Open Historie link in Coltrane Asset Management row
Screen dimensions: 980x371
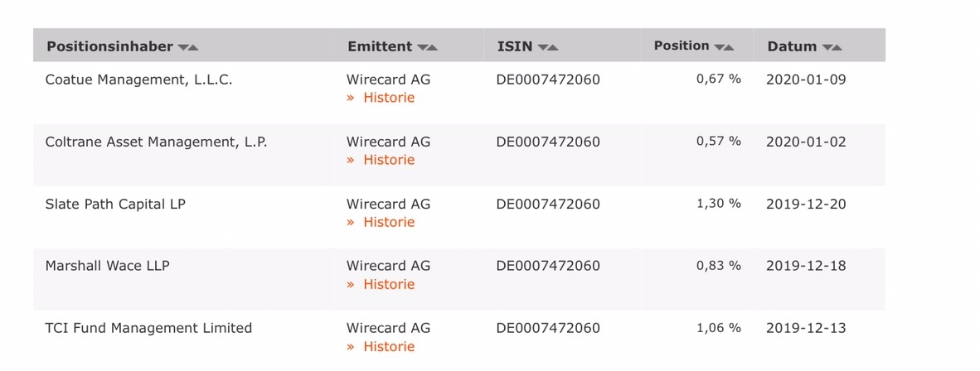point(381,160)
